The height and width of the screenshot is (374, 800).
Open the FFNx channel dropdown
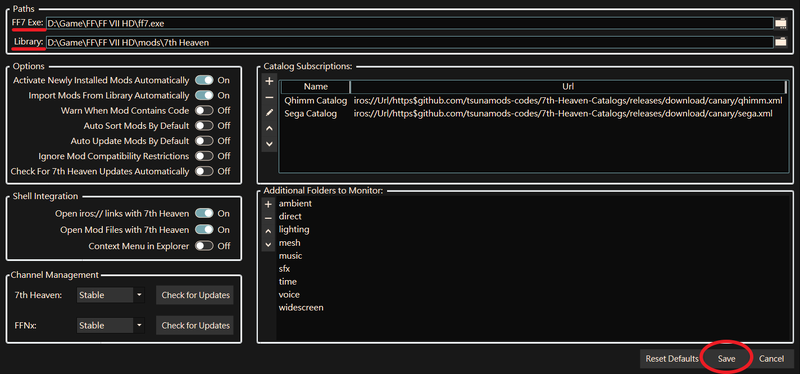click(111, 326)
